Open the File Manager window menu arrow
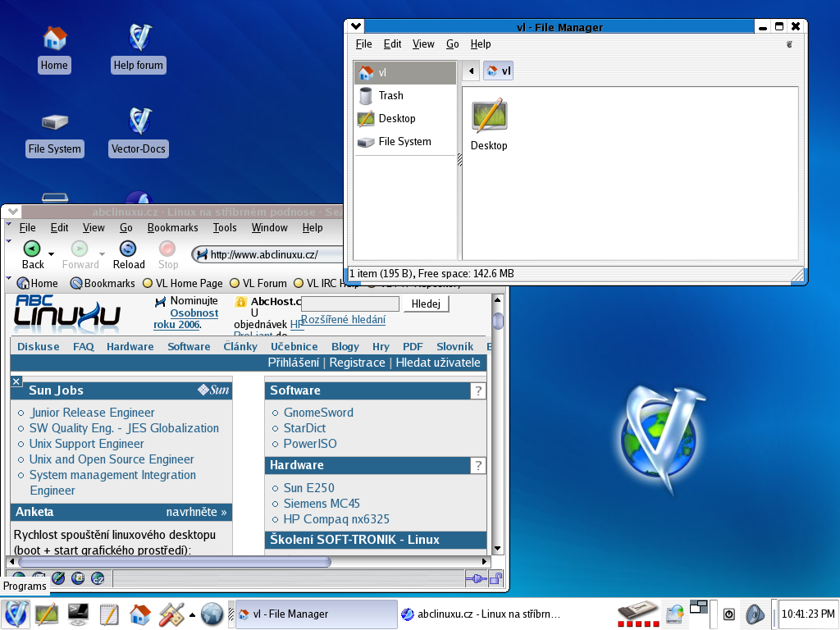The width and height of the screenshot is (840, 630). tap(355, 26)
